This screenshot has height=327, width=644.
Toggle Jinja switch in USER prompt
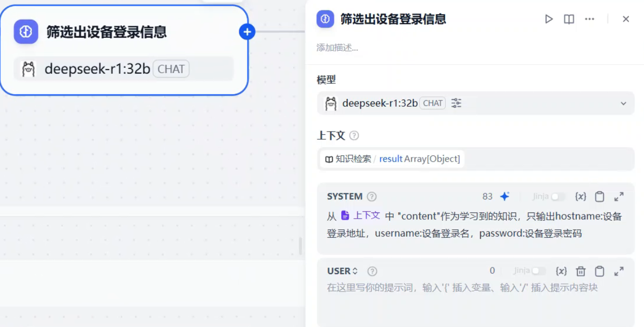pyautogui.click(x=539, y=271)
